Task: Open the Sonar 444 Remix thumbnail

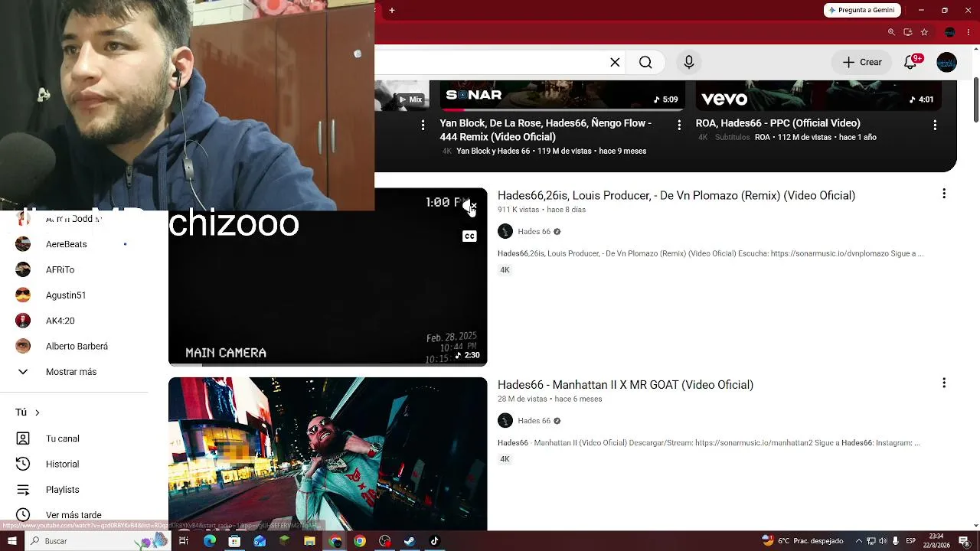Action: tap(562, 95)
